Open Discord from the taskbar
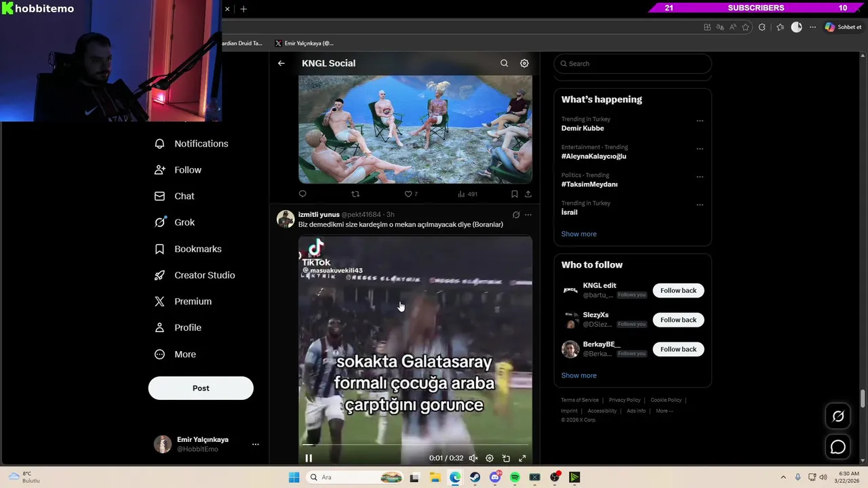This screenshot has width=868, height=488. point(495,477)
